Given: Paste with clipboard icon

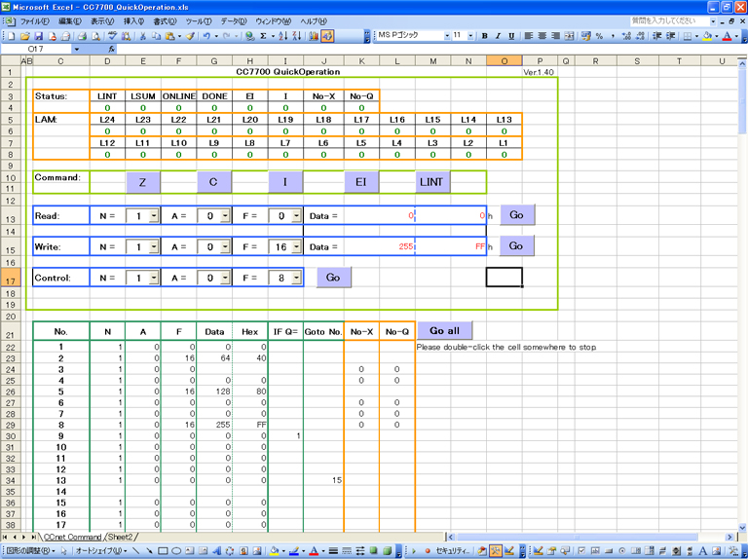Looking at the screenshot, I should pos(169,36).
